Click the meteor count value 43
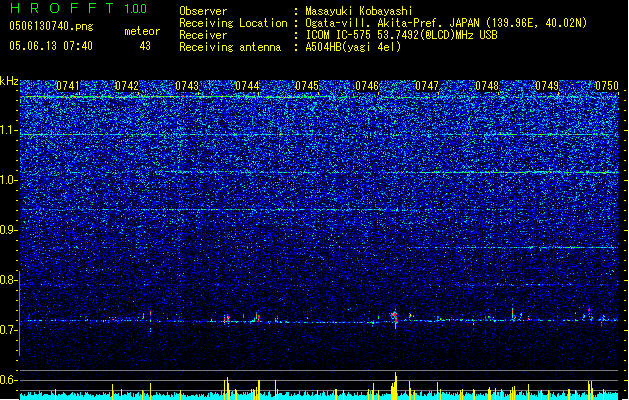The width and height of the screenshot is (629, 400). [x=145, y=46]
